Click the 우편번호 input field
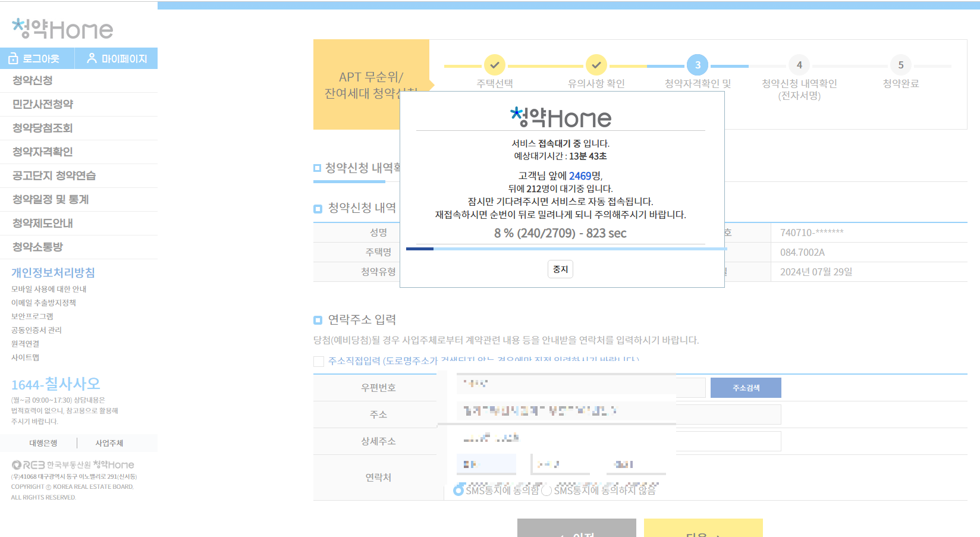 [581, 387]
